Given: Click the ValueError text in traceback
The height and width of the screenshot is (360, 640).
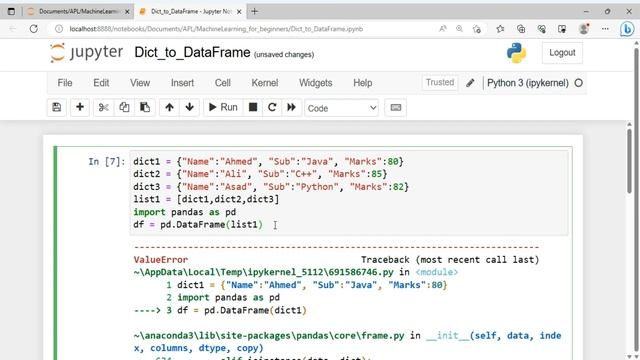Looking at the screenshot, I should click(x=160, y=260).
